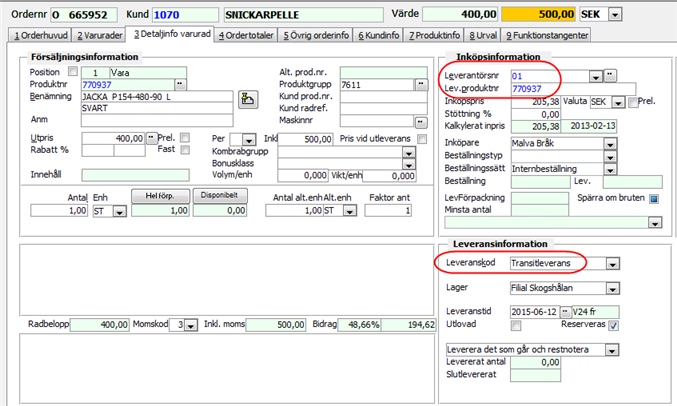Uncheck the Reserveras checkbox
This screenshot has width=677, height=406.
click(613, 325)
